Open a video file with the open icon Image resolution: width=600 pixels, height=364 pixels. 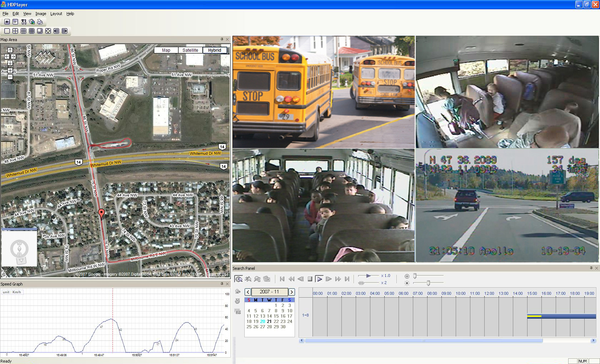coord(7,22)
